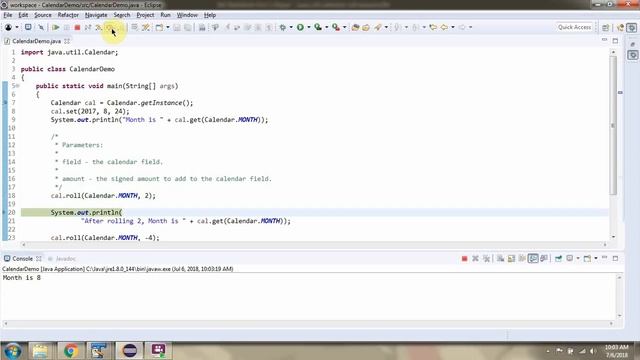Screen dimensions: 640x360
Task: Click the Print toolbar icon
Action: 202,27
